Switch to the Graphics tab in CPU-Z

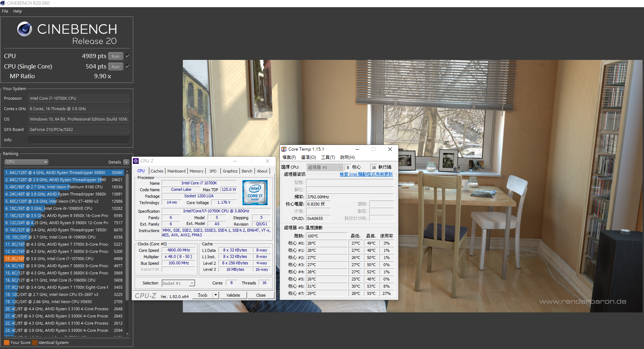pos(230,171)
